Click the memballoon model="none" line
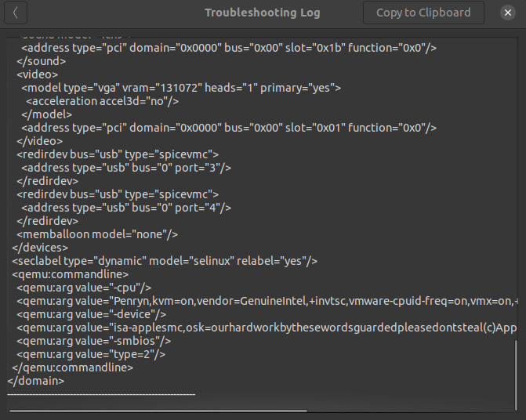The width and height of the screenshot is (526, 420). 97,234
